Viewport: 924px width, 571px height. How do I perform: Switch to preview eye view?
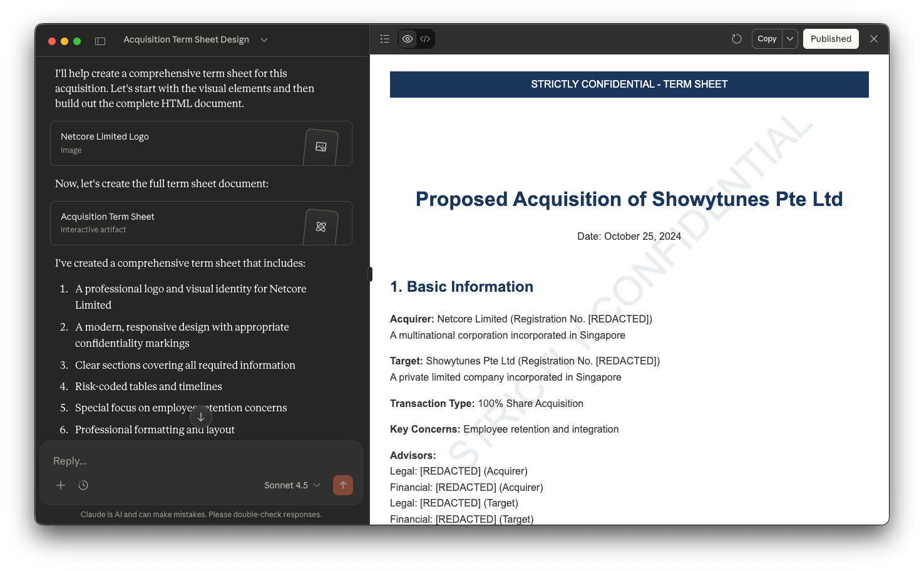408,39
